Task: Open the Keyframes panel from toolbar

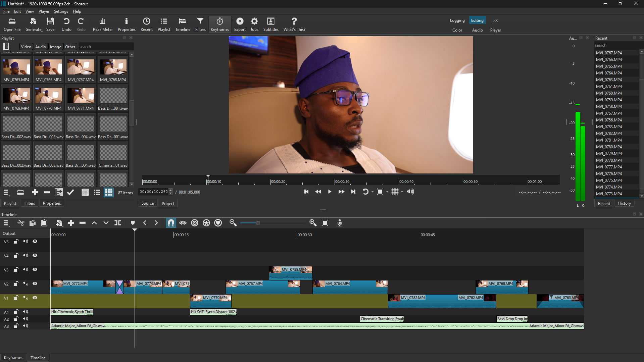Action: [219, 24]
